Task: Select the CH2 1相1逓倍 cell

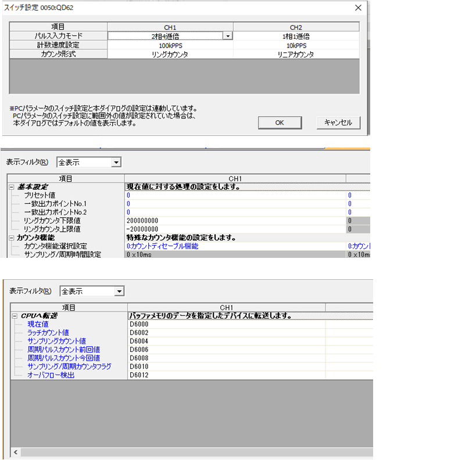Action: (x=296, y=36)
